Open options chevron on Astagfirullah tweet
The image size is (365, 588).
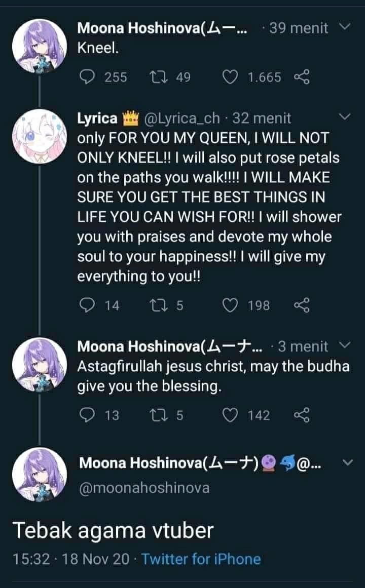click(344, 346)
